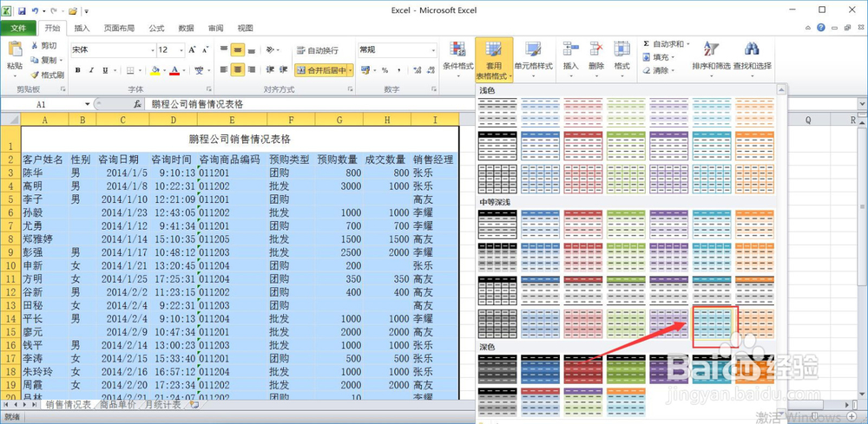Select the red dark table style
This screenshot has width=868, height=424.
coord(583,369)
